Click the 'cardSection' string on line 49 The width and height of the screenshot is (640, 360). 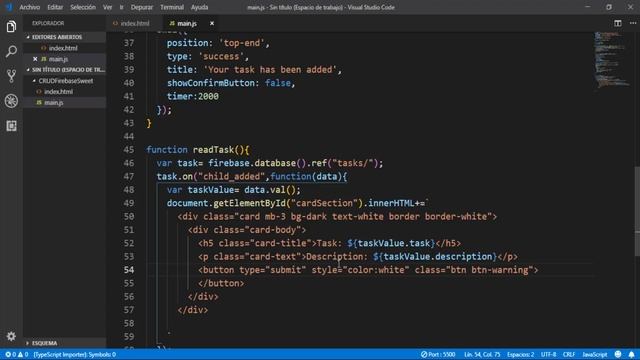pyautogui.click(x=324, y=203)
